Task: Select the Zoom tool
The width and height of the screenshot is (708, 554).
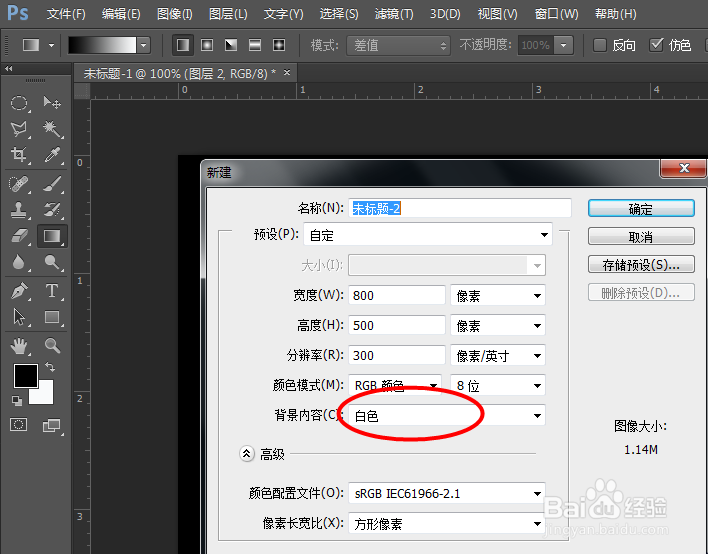Action: tap(52, 346)
